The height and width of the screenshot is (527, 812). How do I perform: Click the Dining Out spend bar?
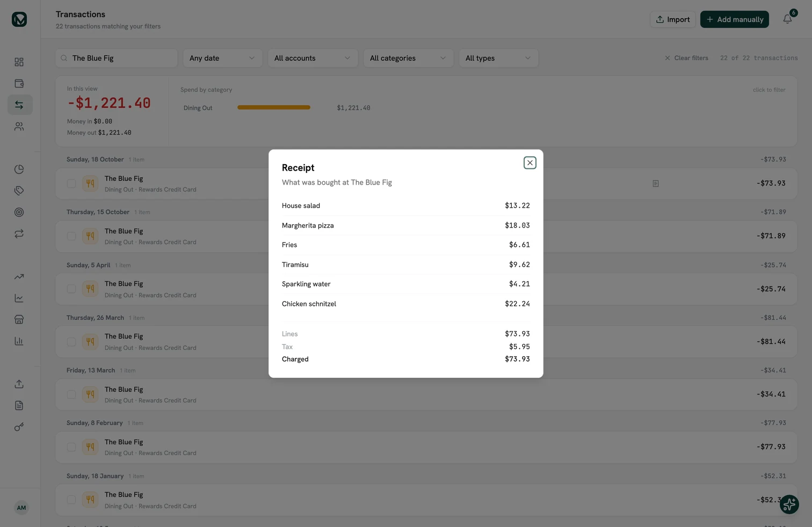[x=274, y=107]
